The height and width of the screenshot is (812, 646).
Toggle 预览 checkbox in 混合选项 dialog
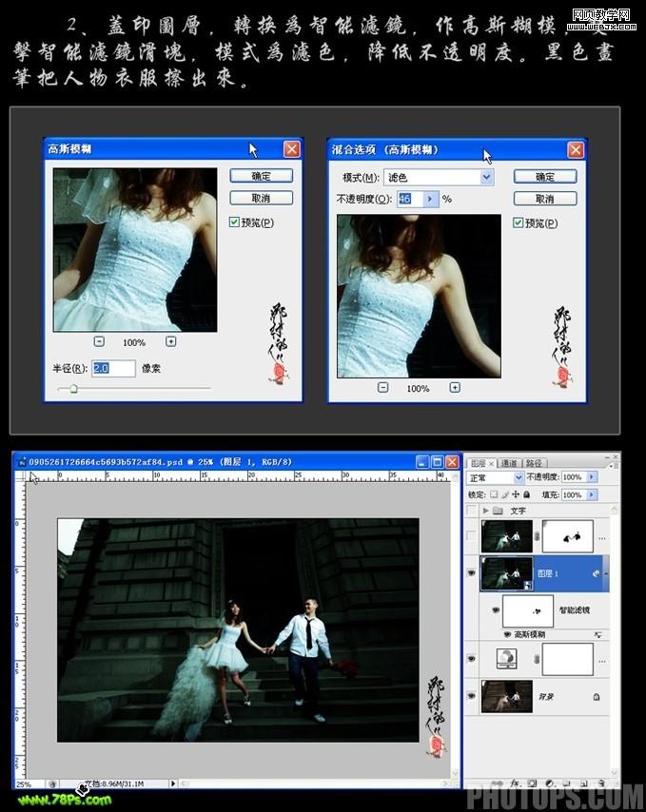tap(518, 222)
